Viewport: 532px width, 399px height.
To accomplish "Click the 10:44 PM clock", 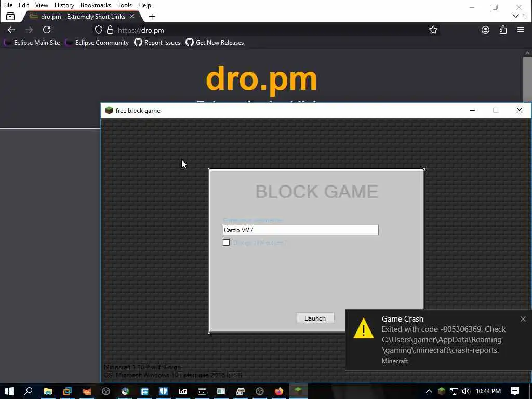I will coord(488,391).
